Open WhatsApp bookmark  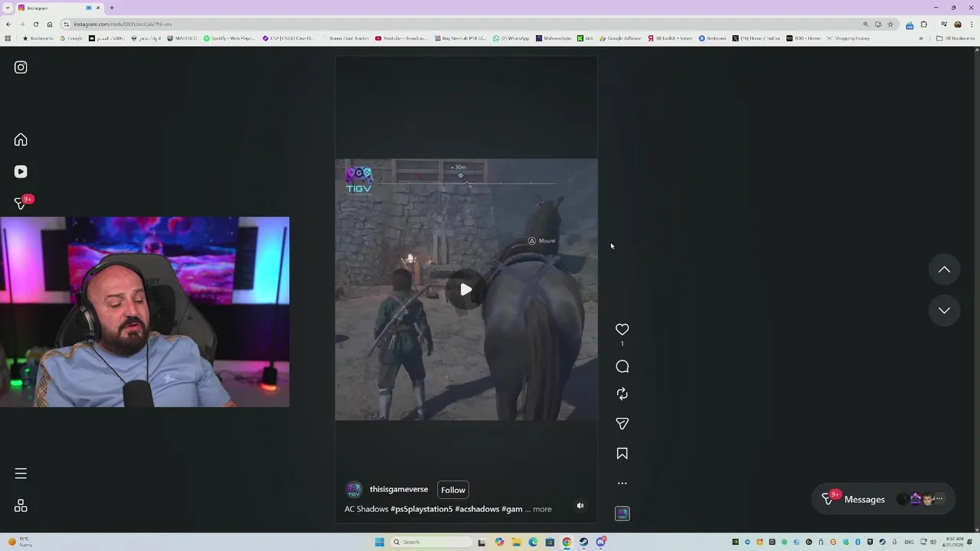[511, 38]
